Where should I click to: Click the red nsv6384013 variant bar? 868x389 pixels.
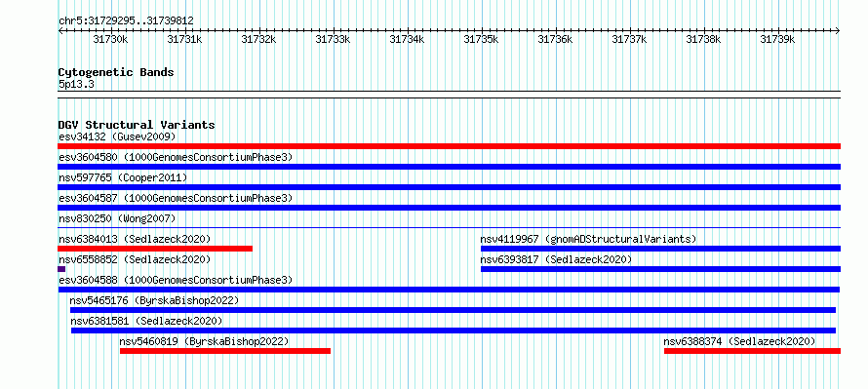[155, 249]
